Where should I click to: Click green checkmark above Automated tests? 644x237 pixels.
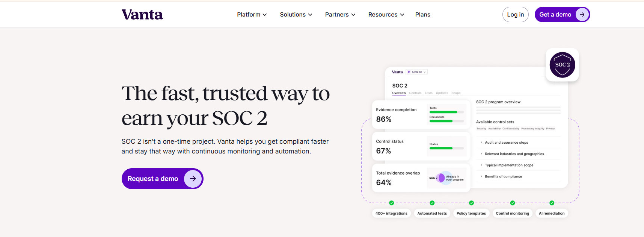[432, 203]
